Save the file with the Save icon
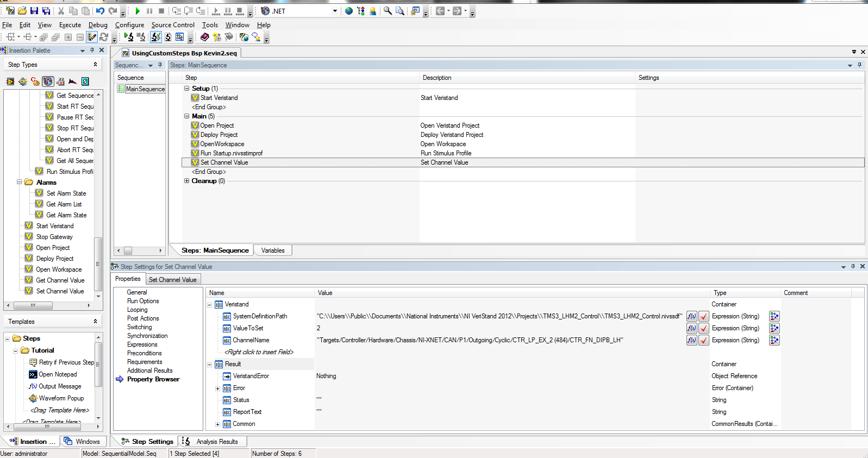The image size is (868, 458). point(34,11)
